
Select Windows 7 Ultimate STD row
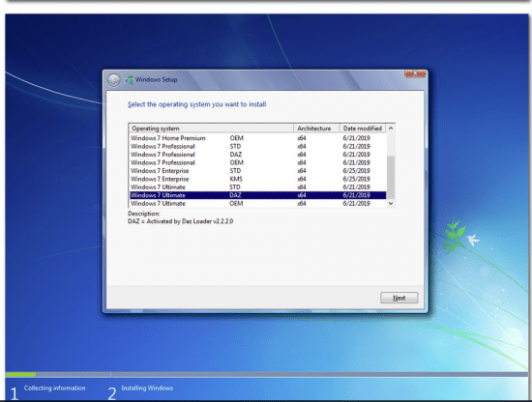[257, 187]
